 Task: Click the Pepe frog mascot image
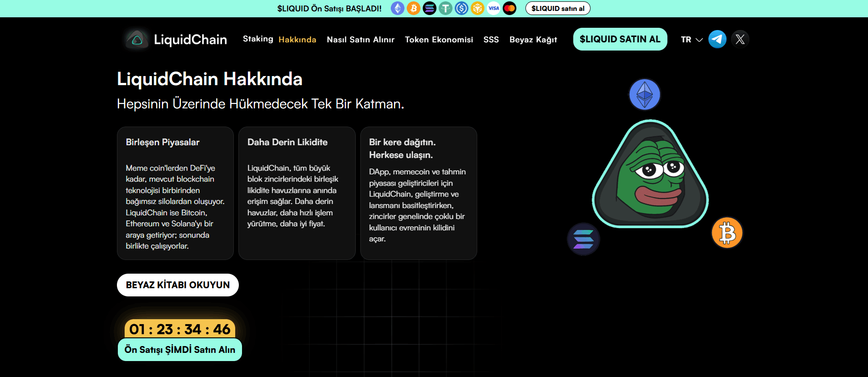[650, 175]
